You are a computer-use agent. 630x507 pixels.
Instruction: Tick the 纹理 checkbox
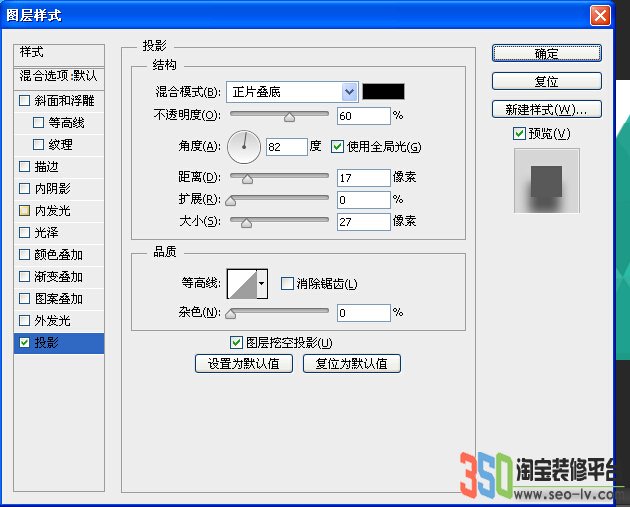39,145
